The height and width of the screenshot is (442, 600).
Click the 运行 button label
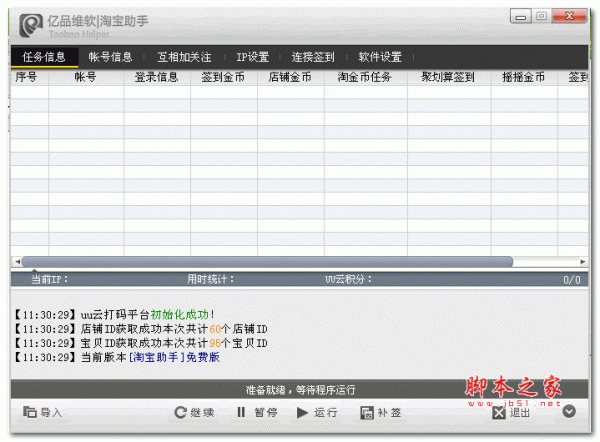326,413
